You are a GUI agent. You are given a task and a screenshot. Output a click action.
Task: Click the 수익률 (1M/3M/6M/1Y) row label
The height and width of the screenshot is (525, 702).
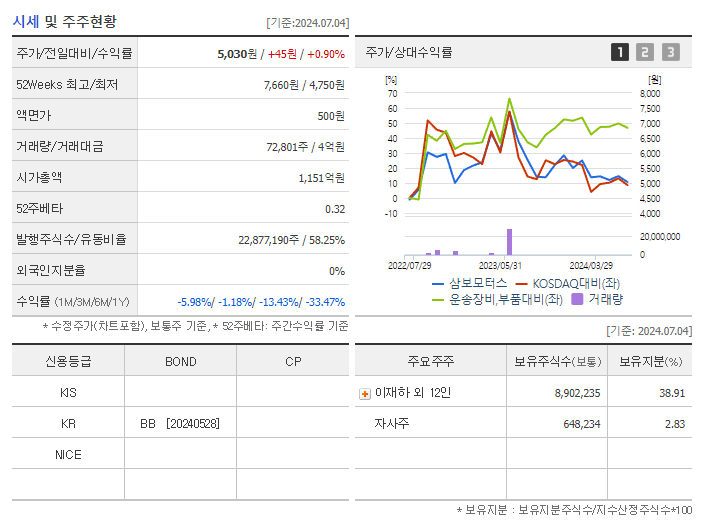pos(73,302)
